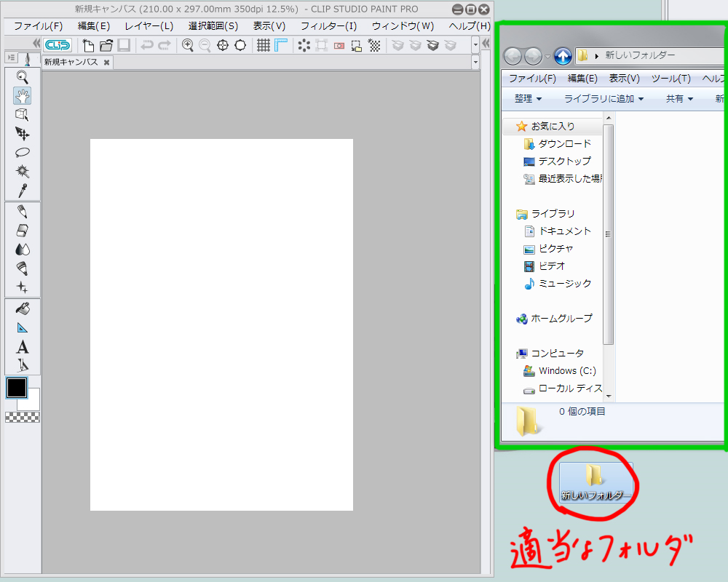This screenshot has height=582, width=728.
Task: Select the black main color swatch
Action: click(x=17, y=388)
